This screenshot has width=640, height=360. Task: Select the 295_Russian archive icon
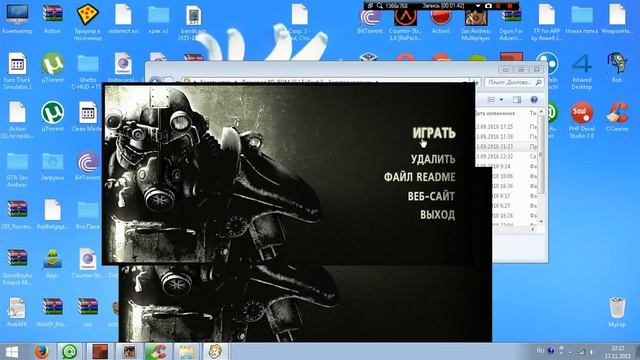[x=17, y=214]
